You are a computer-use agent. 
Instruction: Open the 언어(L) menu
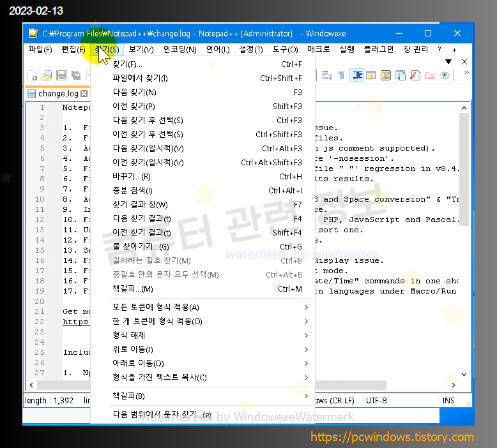click(x=218, y=49)
